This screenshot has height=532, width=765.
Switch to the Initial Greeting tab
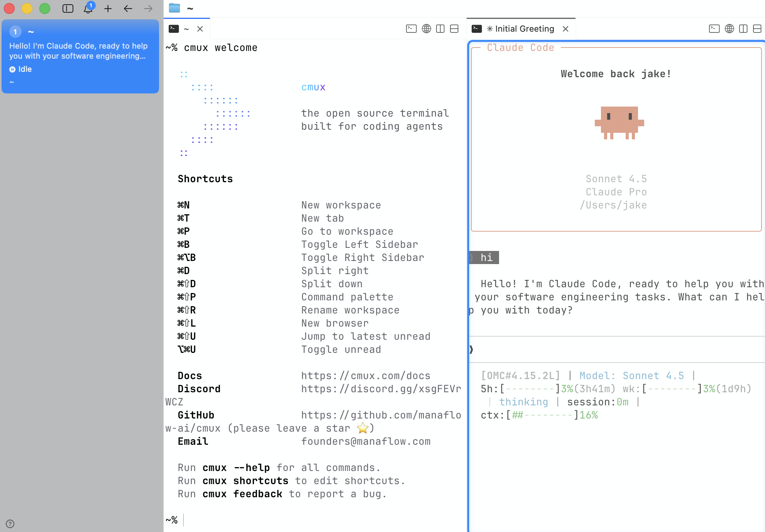click(x=521, y=29)
